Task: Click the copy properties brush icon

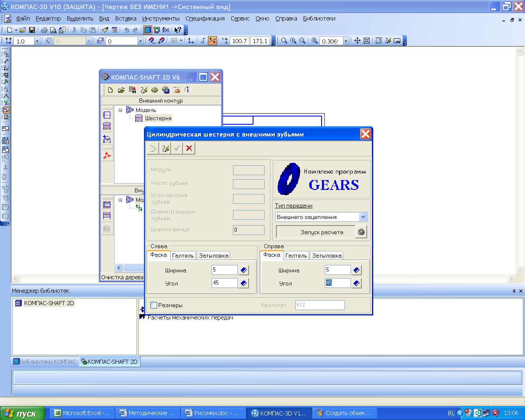Action: pyautogui.click(x=105, y=30)
